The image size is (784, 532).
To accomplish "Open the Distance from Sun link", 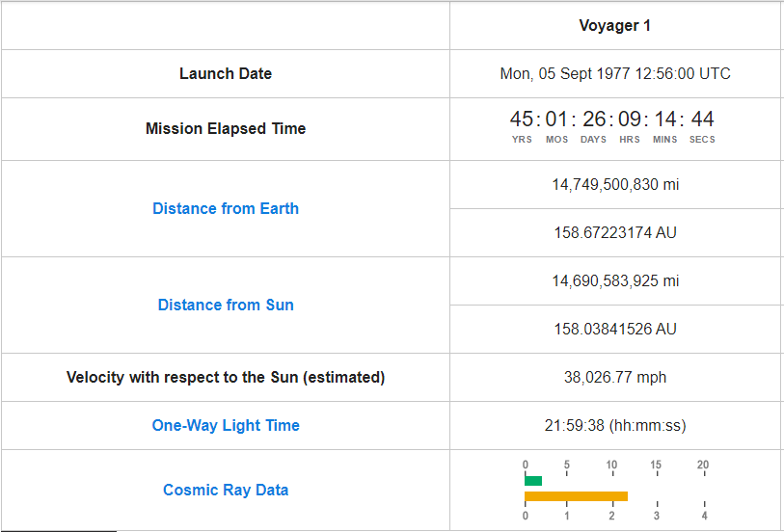I will pos(226,305).
